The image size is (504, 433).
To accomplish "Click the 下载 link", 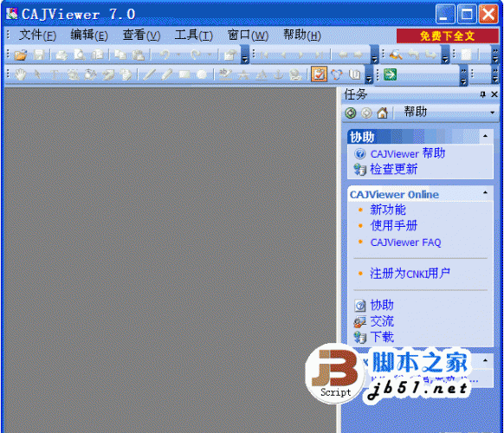I will [x=382, y=337].
